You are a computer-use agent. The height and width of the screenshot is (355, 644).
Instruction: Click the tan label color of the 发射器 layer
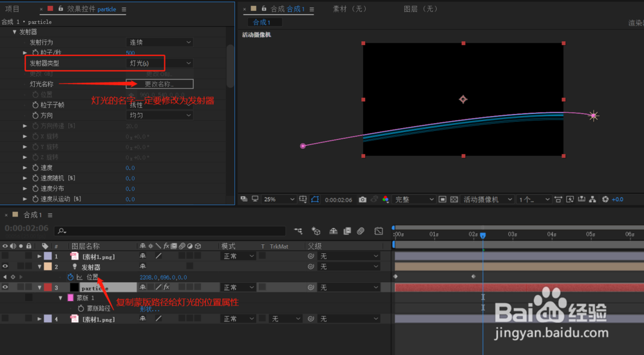48,266
